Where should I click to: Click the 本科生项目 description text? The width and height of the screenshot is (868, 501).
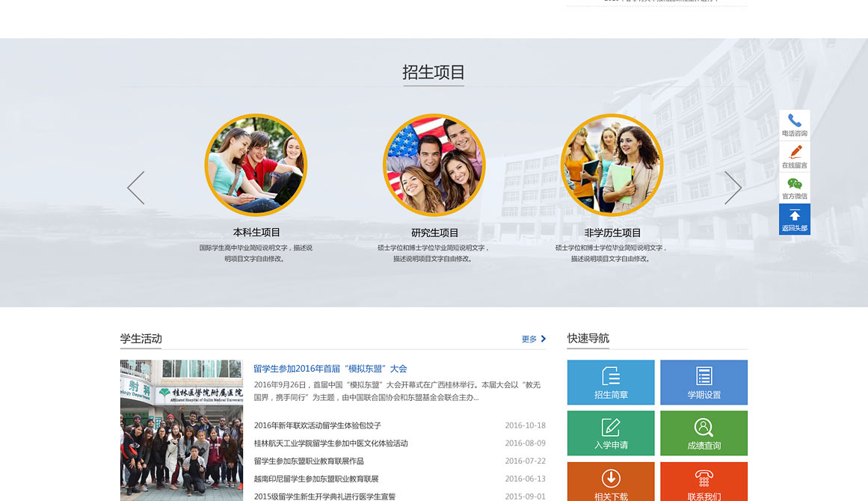[256, 253]
